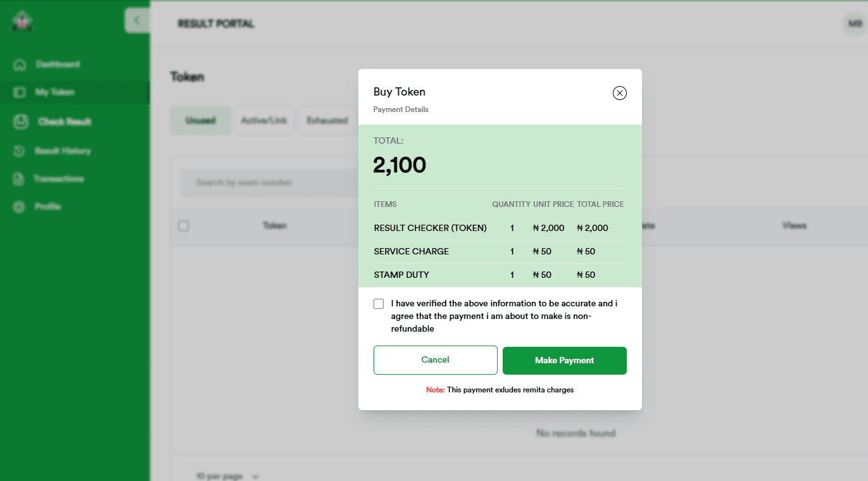Close the Buy Token dialog
868x481 pixels.
[x=619, y=93]
